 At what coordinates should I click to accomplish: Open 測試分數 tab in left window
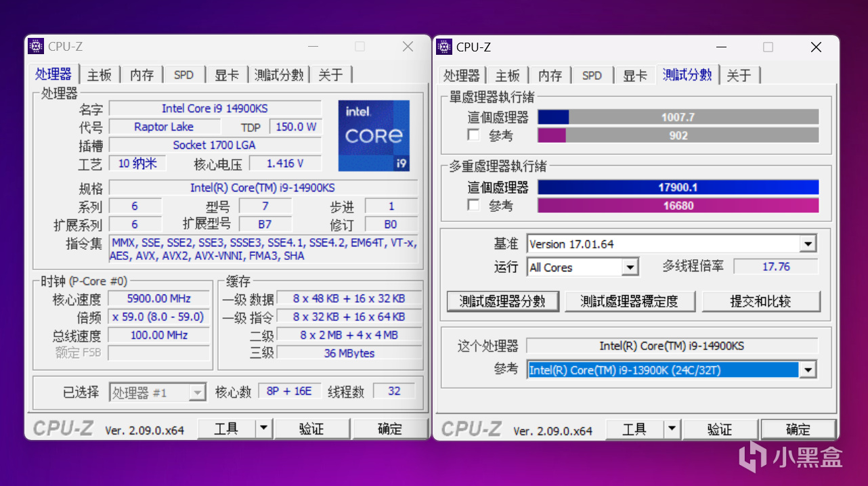(x=279, y=75)
